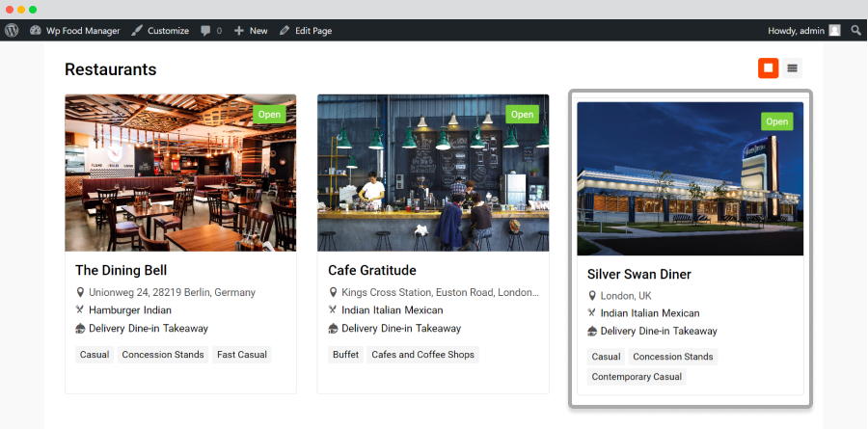Click the Contemporary Casual tag
The height and width of the screenshot is (429, 868).
tap(637, 377)
